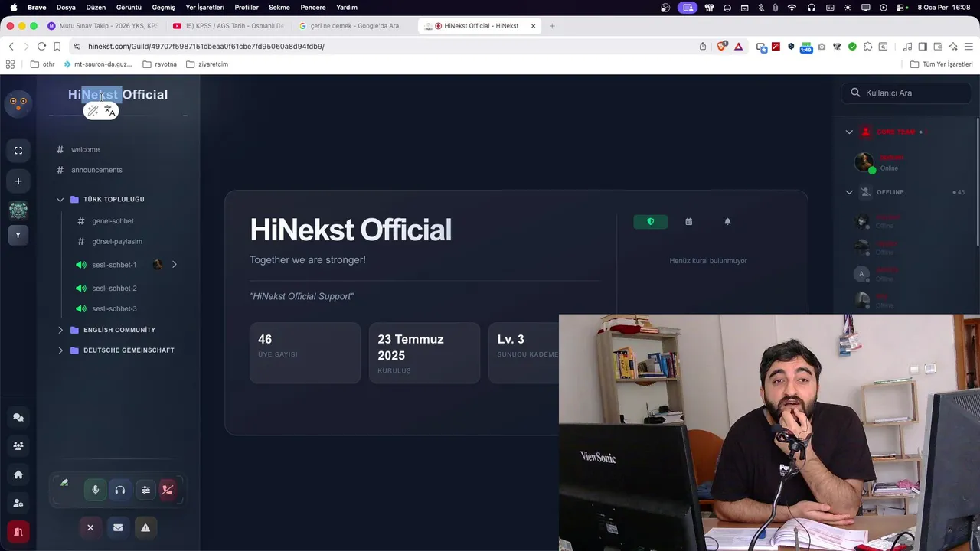The width and height of the screenshot is (980, 551).
Task: Open the ziyaretcim bookmarks folder
Action: coord(207,64)
